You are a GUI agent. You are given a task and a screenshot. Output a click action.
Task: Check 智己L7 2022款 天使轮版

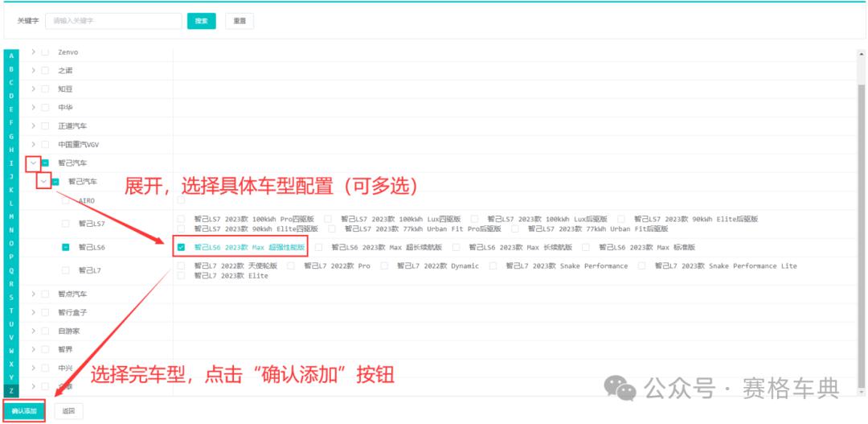pos(181,266)
